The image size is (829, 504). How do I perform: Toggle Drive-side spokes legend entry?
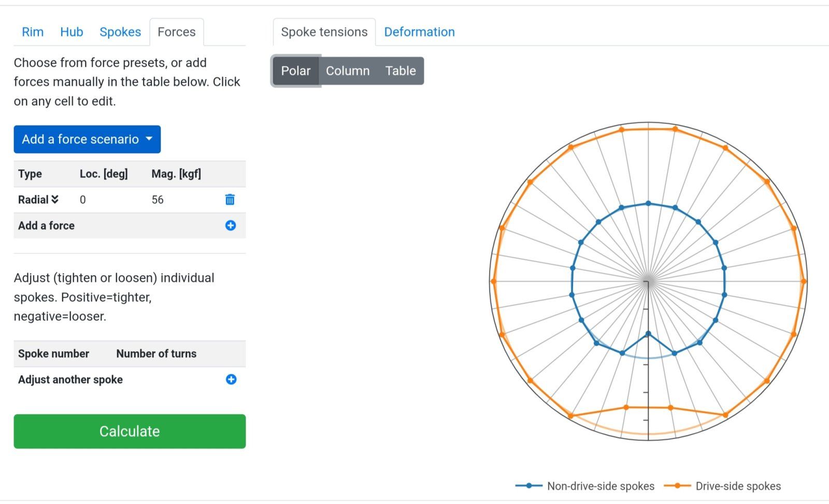(x=722, y=486)
